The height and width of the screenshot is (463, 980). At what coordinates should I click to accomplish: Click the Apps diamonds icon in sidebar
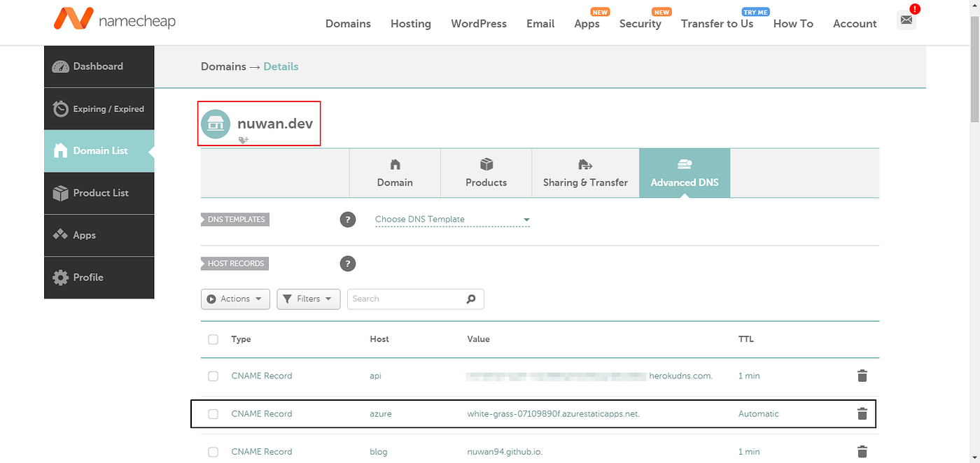pyautogui.click(x=61, y=235)
